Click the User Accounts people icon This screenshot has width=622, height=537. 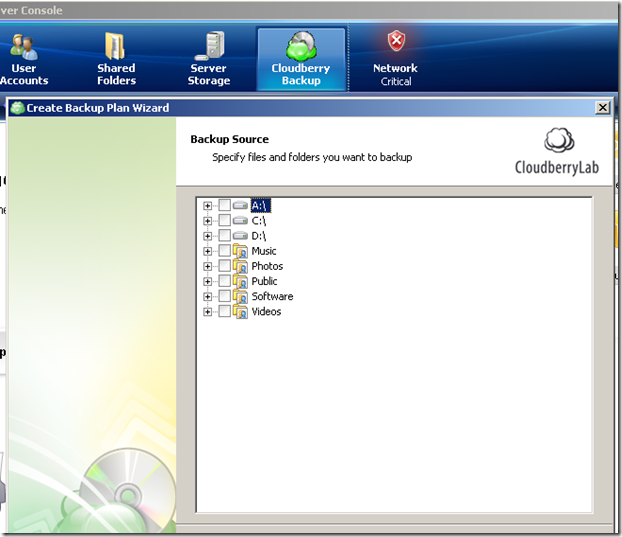click(x=24, y=46)
